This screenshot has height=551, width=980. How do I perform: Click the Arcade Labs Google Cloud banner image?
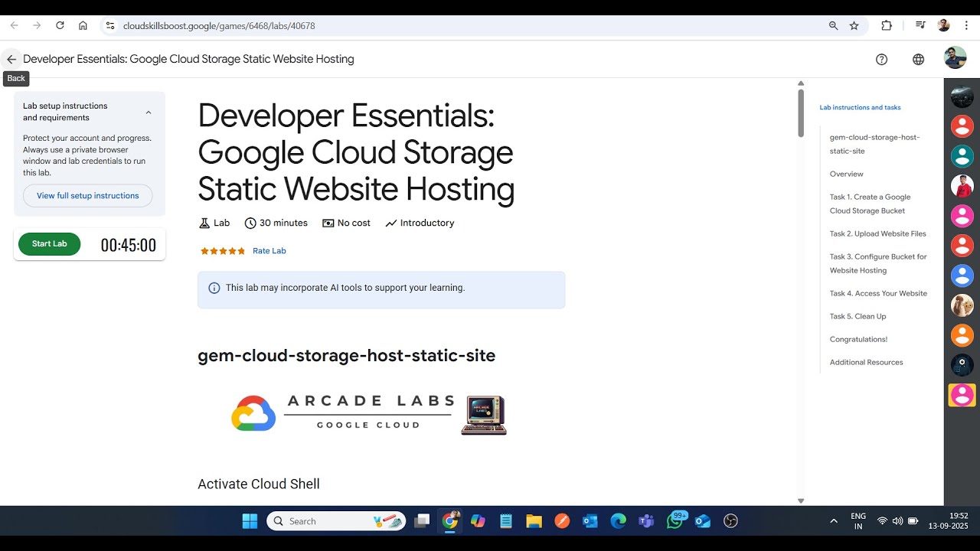pos(369,414)
